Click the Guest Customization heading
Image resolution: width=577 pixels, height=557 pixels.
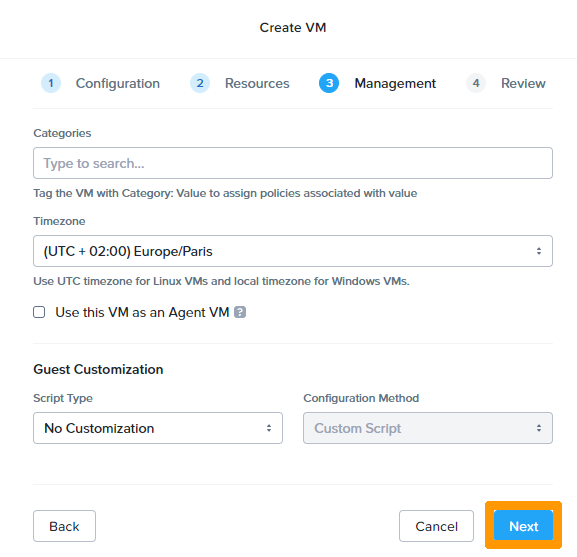[98, 369]
